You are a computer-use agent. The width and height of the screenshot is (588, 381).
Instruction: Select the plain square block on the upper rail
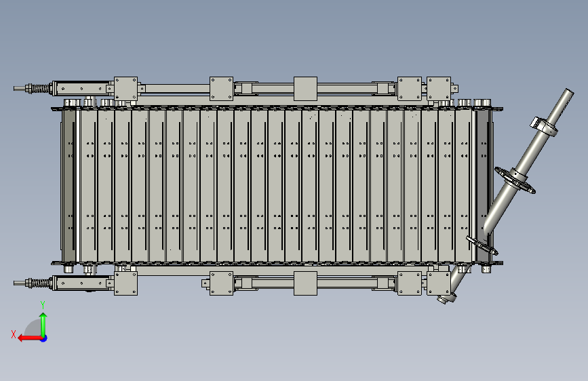(305, 89)
